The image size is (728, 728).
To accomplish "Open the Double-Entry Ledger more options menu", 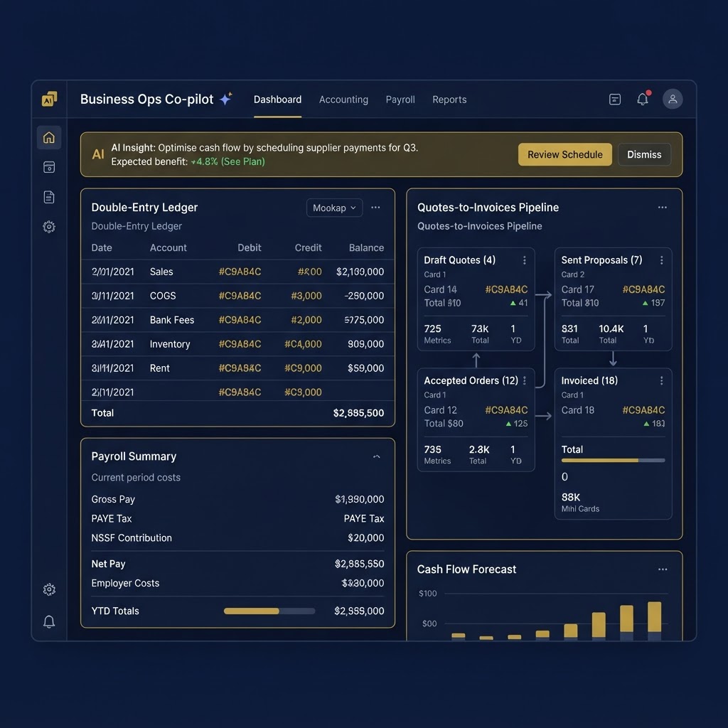I will click(375, 208).
